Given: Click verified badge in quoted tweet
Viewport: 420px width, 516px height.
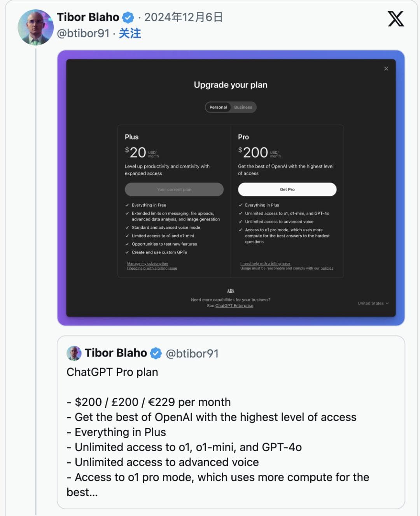Looking at the screenshot, I should [156, 353].
